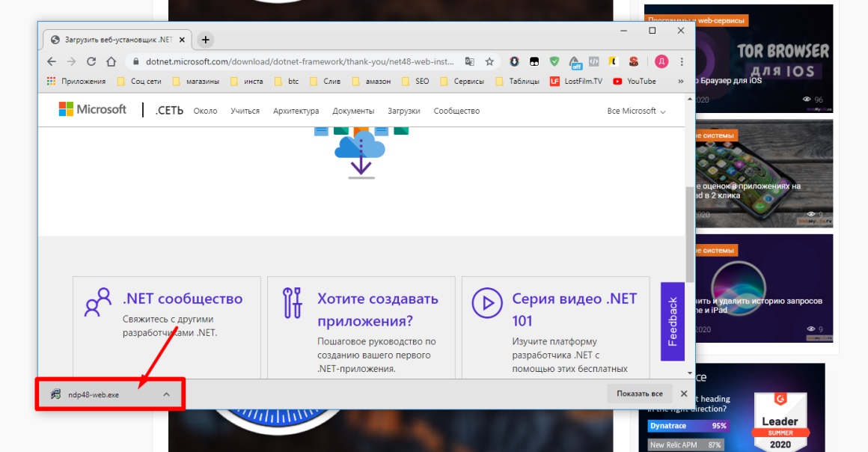
Task: Open the pink profile avatar
Action: [661, 61]
